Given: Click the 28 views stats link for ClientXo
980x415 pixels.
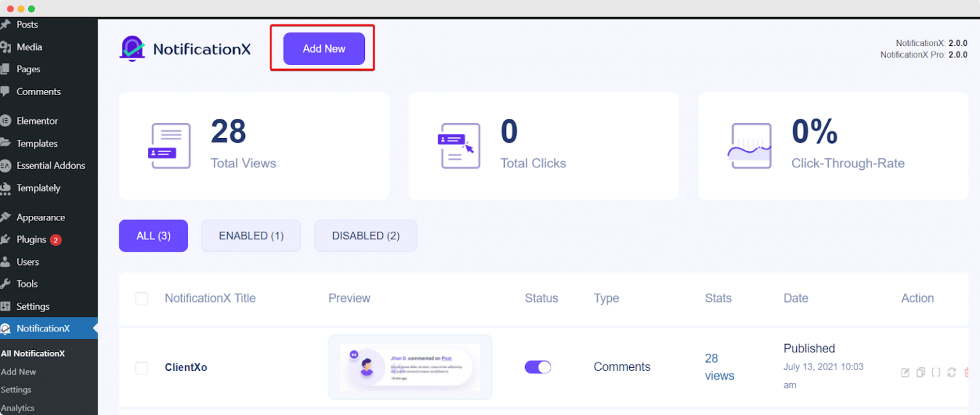Looking at the screenshot, I should pos(718,367).
